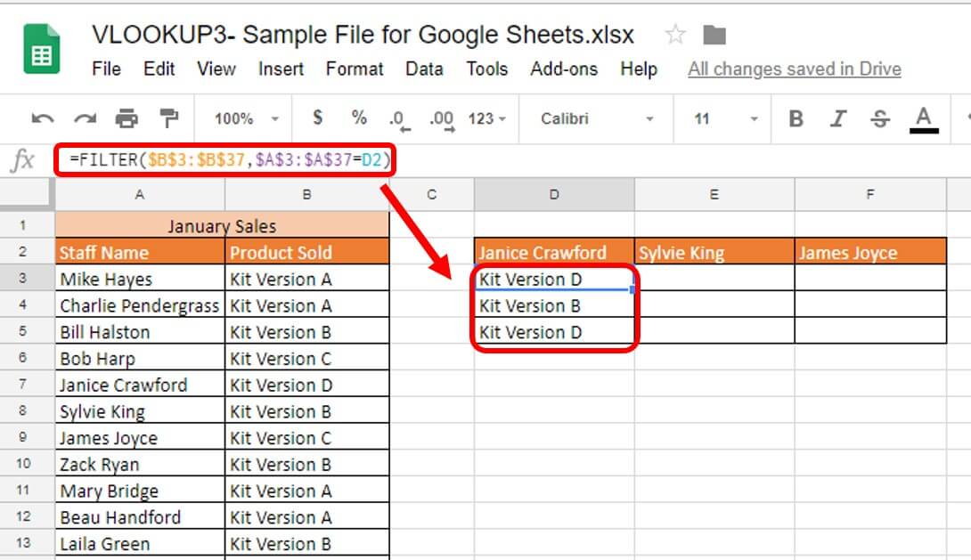Star the document with the star icon
The width and height of the screenshot is (971, 560).
click(675, 36)
